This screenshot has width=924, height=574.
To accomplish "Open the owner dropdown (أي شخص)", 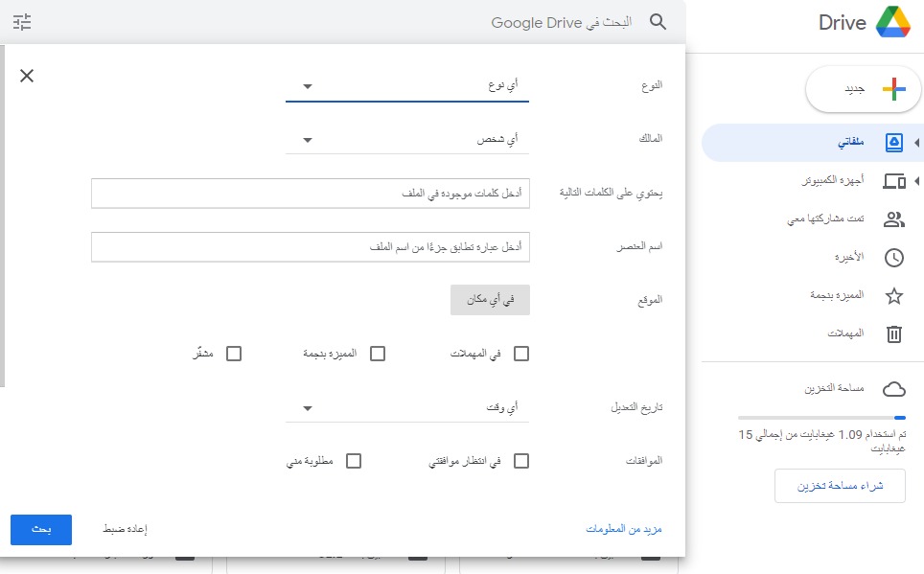I will pos(406,140).
